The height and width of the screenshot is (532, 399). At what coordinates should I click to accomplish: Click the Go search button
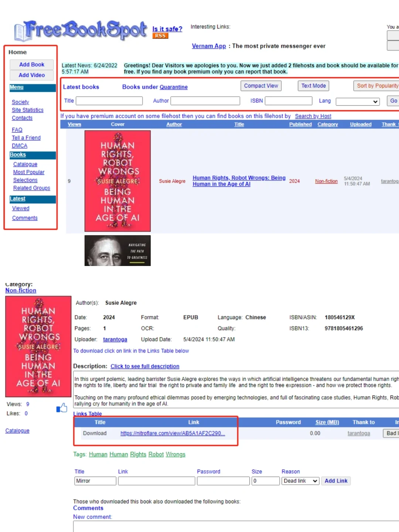393,101
